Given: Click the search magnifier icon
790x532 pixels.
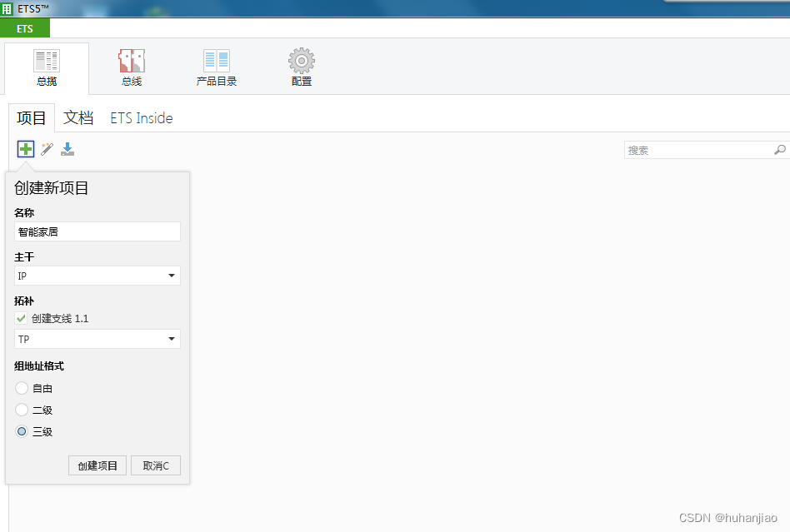Looking at the screenshot, I should coord(779,150).
